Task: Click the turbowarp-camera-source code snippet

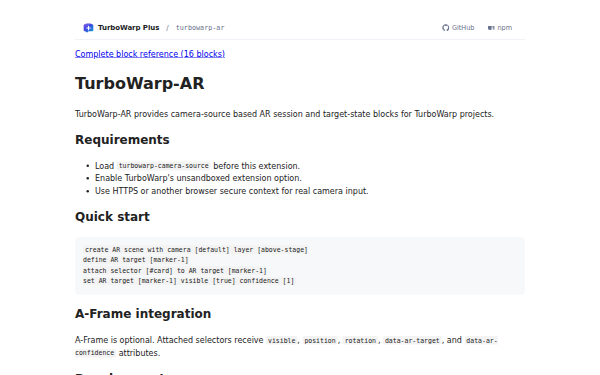Action: [x=163, y=166]
